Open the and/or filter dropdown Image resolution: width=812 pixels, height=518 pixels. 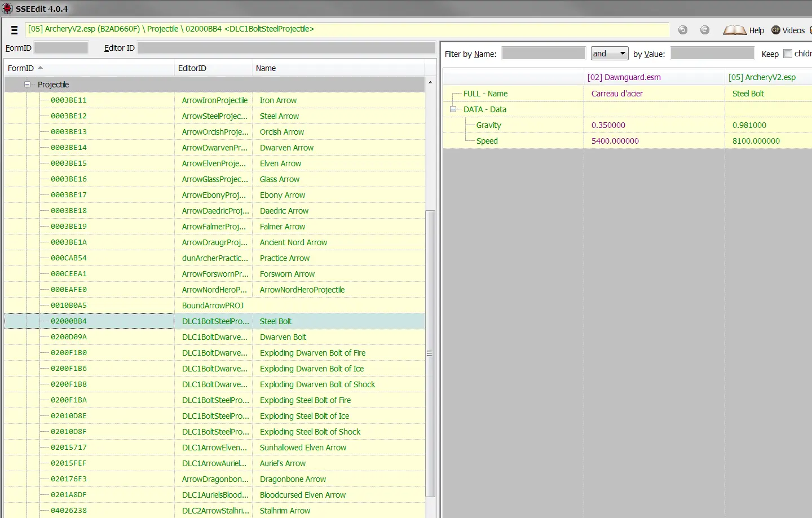tap(609, 54)
